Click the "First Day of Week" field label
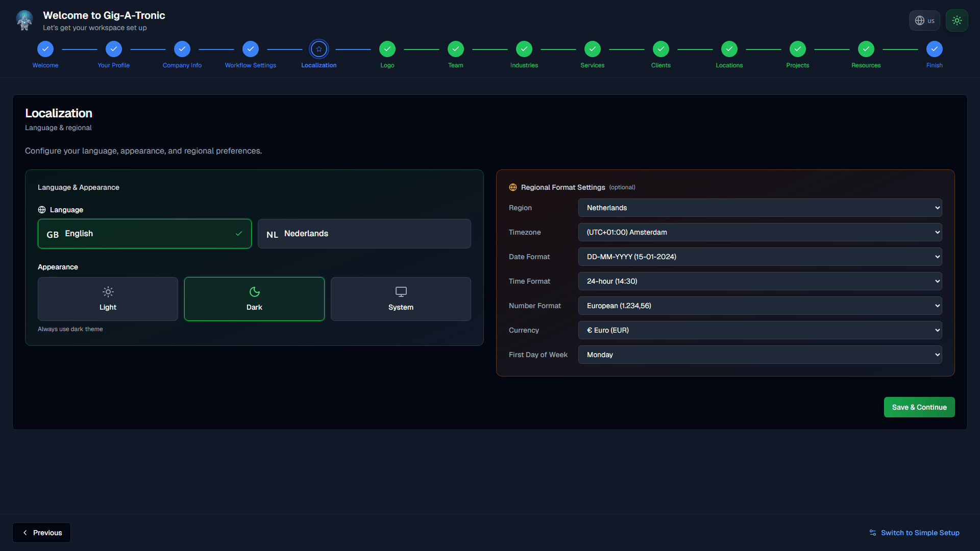980x551 pixels. tap(538, 355)
